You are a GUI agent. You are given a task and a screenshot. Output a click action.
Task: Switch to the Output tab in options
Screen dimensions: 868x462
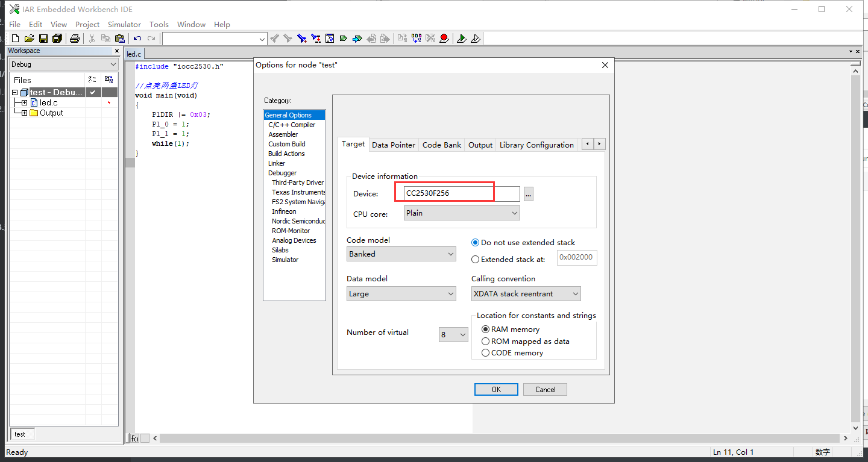pos(480,145)
